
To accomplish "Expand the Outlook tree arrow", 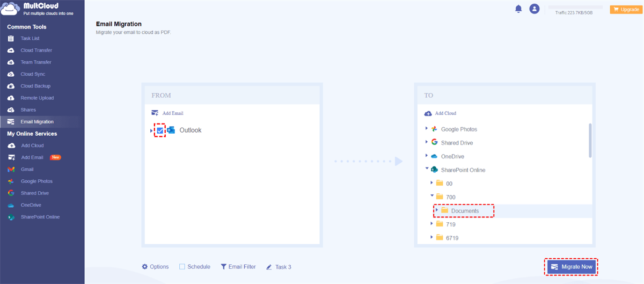I will pos(151,130).
